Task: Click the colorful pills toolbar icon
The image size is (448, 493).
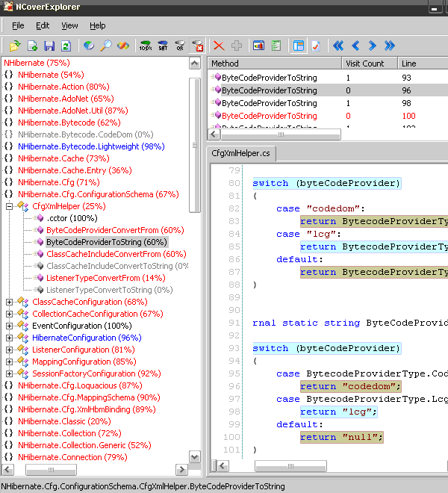Action: click(123, 46)
